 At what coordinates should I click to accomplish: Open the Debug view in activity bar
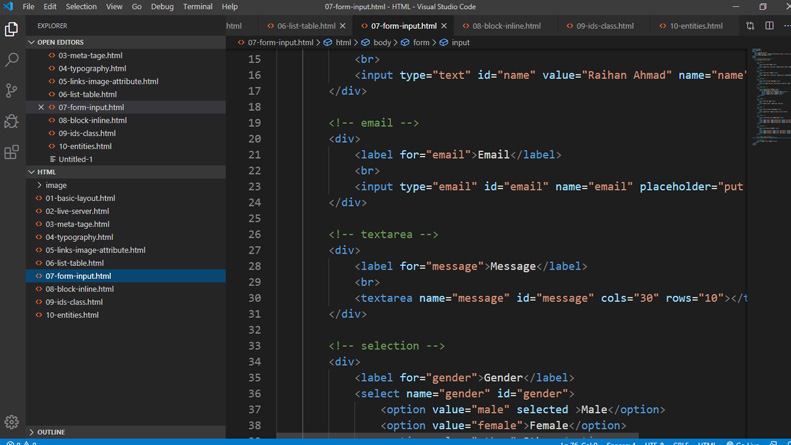[x=12, y=122]
